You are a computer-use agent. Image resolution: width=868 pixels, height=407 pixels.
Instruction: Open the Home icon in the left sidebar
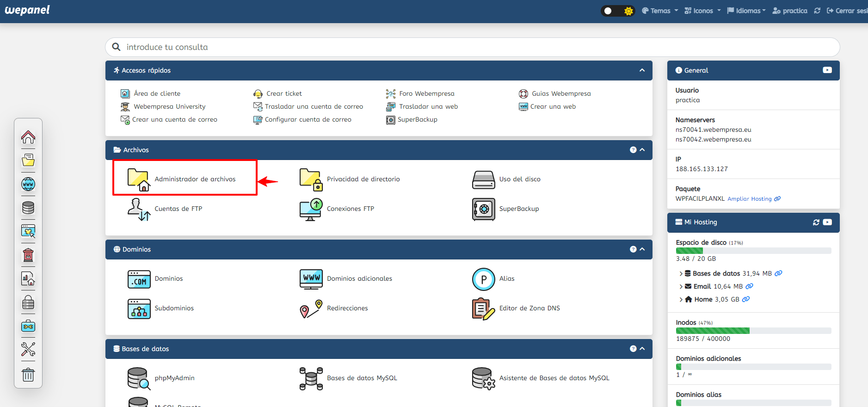click(28, 137)
